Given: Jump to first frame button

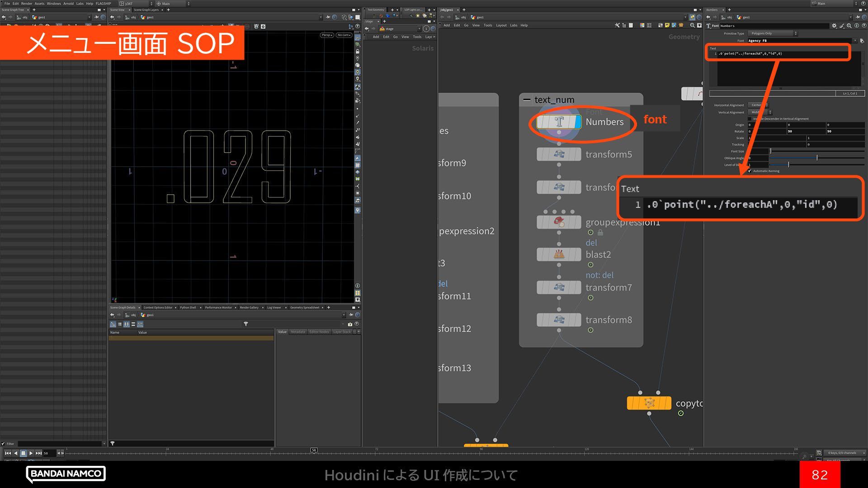Looking at the screenshot, I should pyautogui.click(x=8, y=453).
